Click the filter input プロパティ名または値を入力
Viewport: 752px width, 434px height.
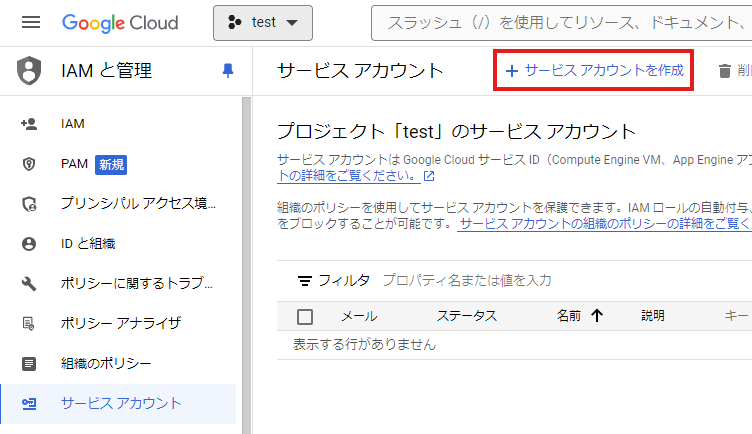tap(468, 280)
